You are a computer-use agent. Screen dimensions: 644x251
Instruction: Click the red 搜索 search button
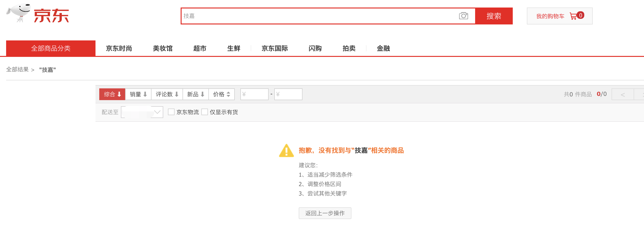click(x=493, y=16)
